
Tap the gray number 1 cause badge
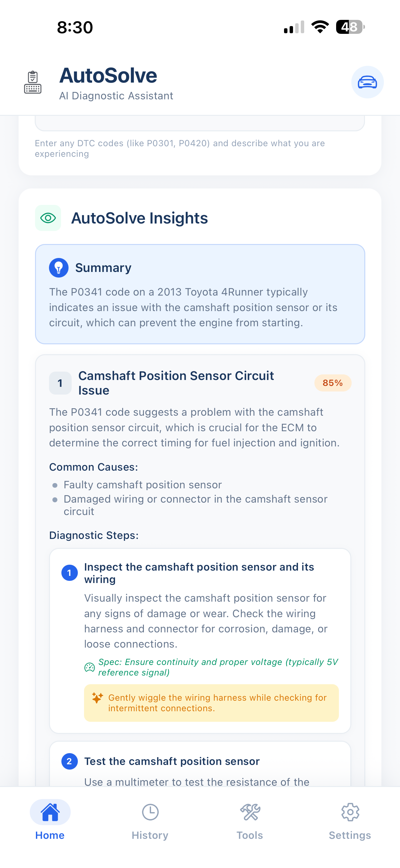point(60,383)
